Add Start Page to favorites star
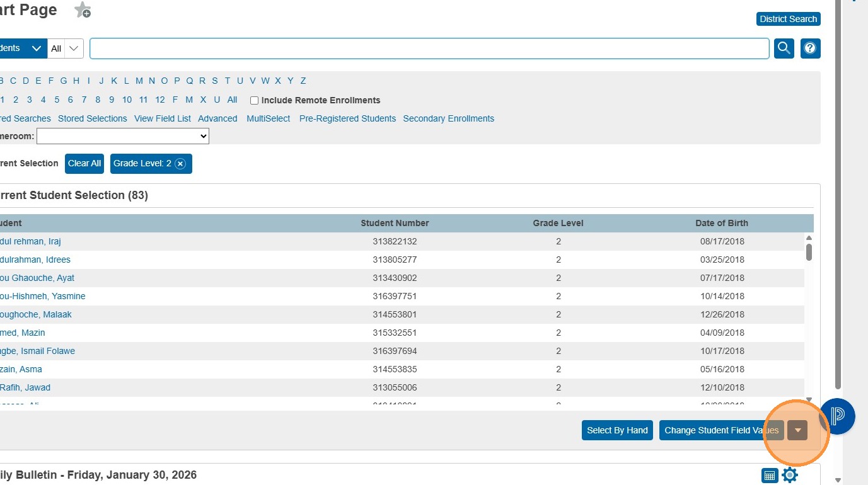 point(83,11)
